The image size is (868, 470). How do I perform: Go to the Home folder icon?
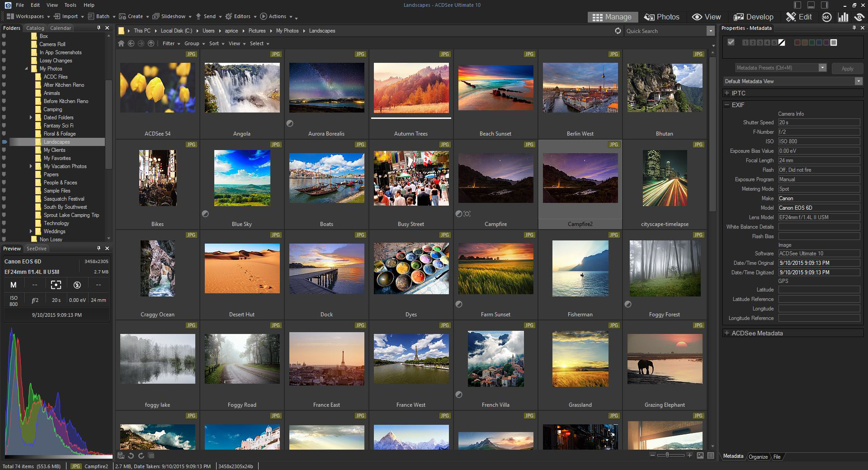point(121,43)
